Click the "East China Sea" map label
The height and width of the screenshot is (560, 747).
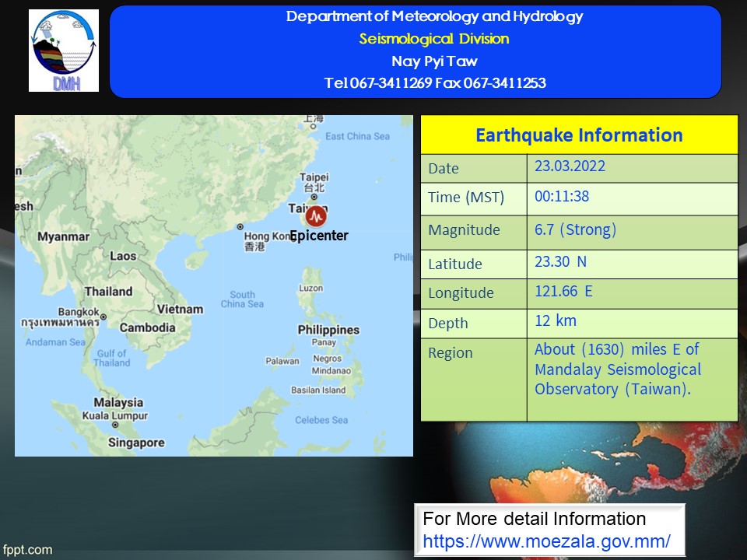point(357,137)
